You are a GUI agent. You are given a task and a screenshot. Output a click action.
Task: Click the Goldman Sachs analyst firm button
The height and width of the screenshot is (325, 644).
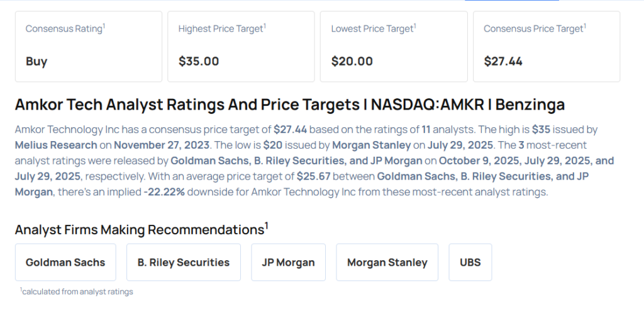65,262
